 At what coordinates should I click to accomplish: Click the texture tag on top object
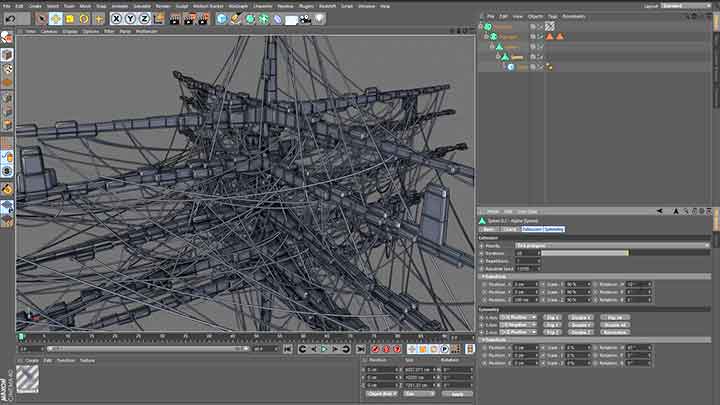(x=550, y=26)
